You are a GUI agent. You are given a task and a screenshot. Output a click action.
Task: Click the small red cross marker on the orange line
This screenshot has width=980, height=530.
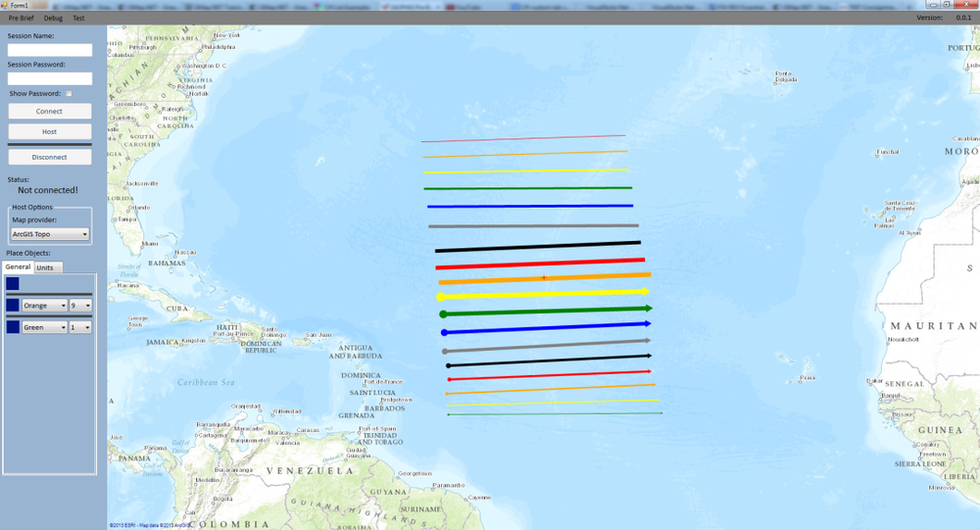(544, 277)
